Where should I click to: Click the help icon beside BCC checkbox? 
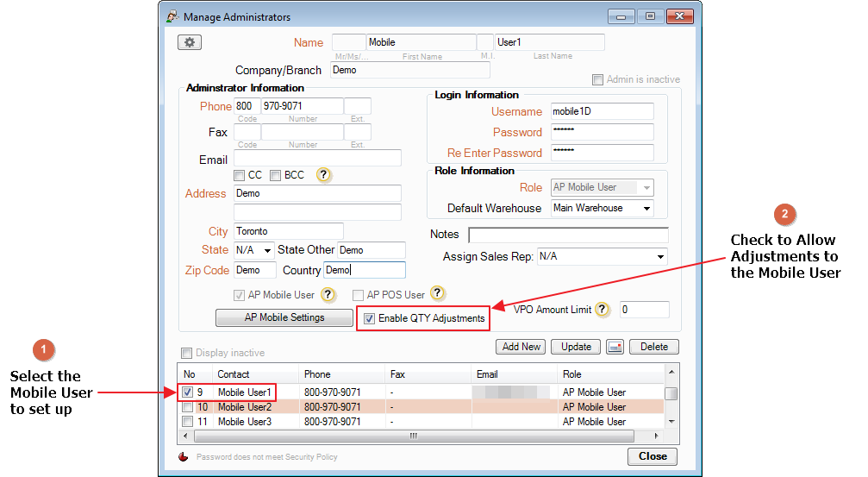point(323,175)
